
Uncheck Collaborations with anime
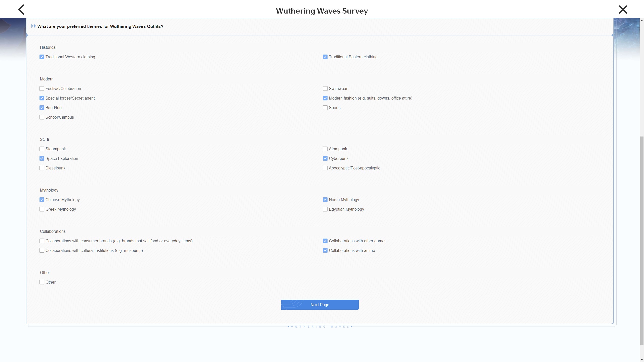tap(325, 251)
